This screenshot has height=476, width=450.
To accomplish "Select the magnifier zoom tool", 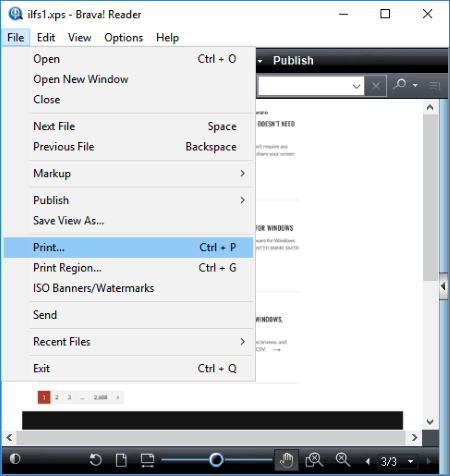I will (x=343, y=460).
